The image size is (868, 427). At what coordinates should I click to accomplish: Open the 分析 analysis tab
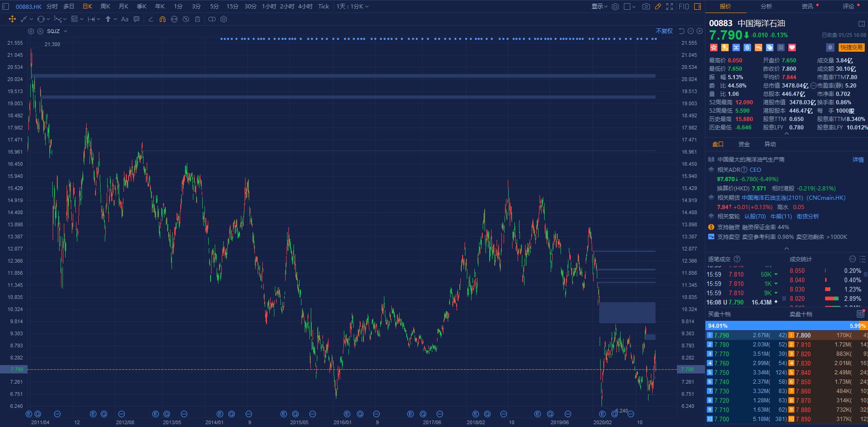pyautogui.click(x=766, y=7)
